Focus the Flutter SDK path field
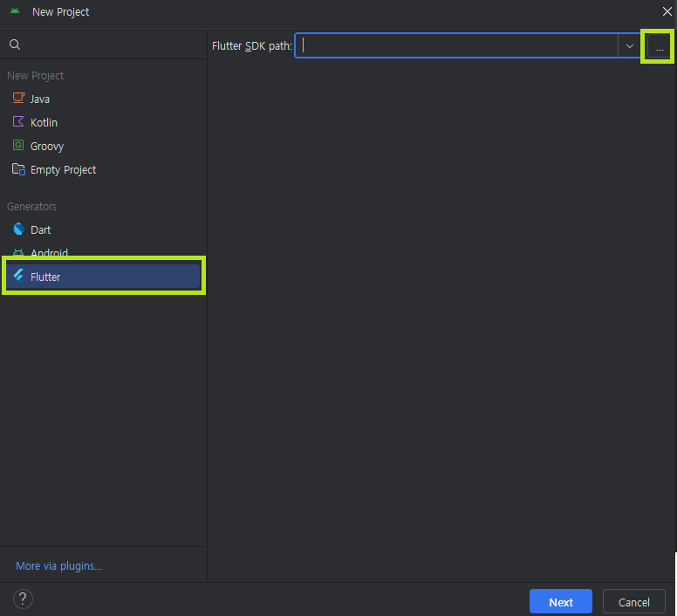677x616 pixels. [x=456, y=45]
